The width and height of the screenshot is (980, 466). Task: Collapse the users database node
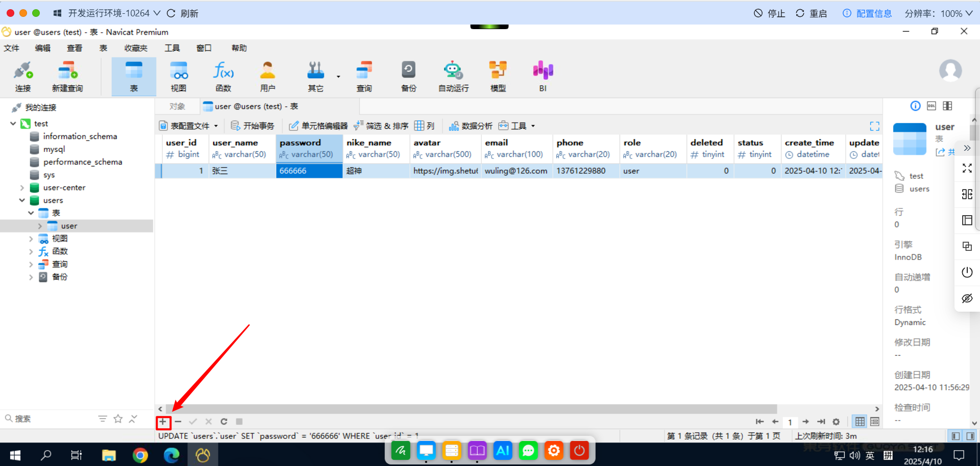tap(22, 200)
